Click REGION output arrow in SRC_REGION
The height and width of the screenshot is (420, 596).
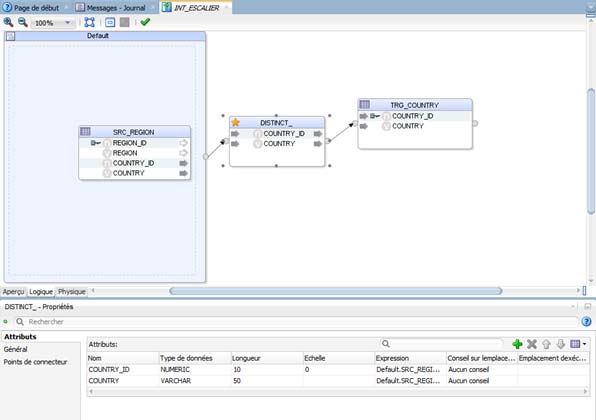[183, 153]
